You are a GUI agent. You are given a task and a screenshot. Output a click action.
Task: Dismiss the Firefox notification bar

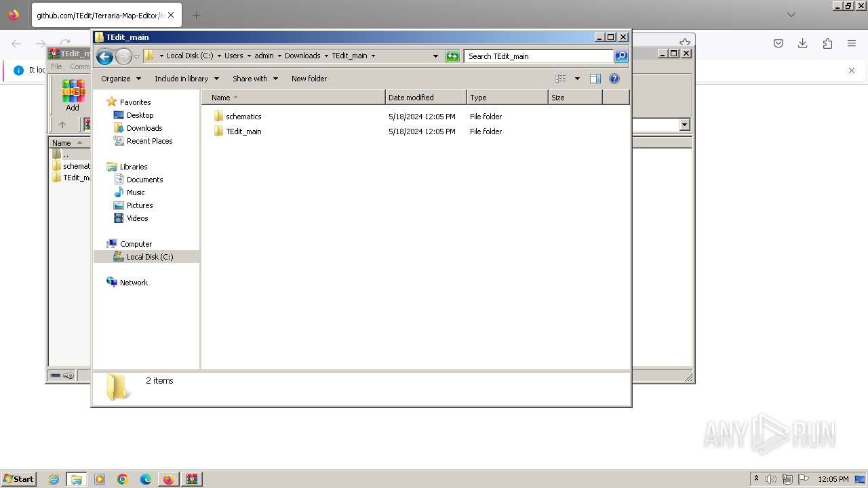[x=852, y=70]
